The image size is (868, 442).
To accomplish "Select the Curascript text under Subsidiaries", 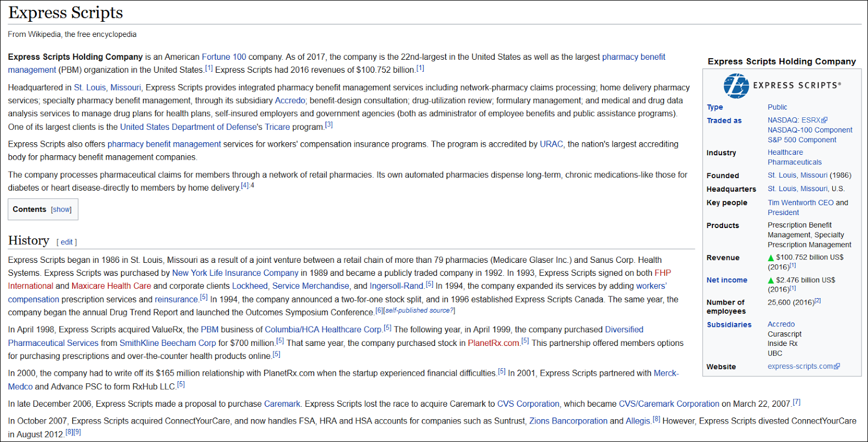I will (x=784, y=334).
